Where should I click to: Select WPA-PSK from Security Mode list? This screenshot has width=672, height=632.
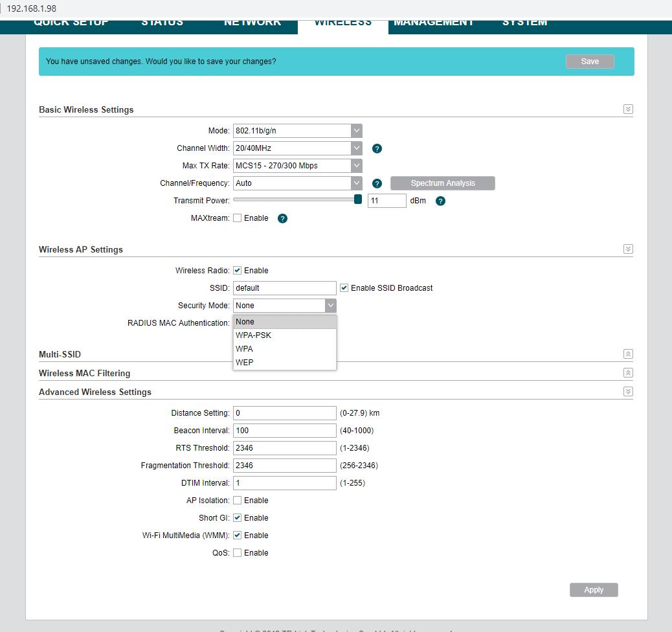pos(254,335)
